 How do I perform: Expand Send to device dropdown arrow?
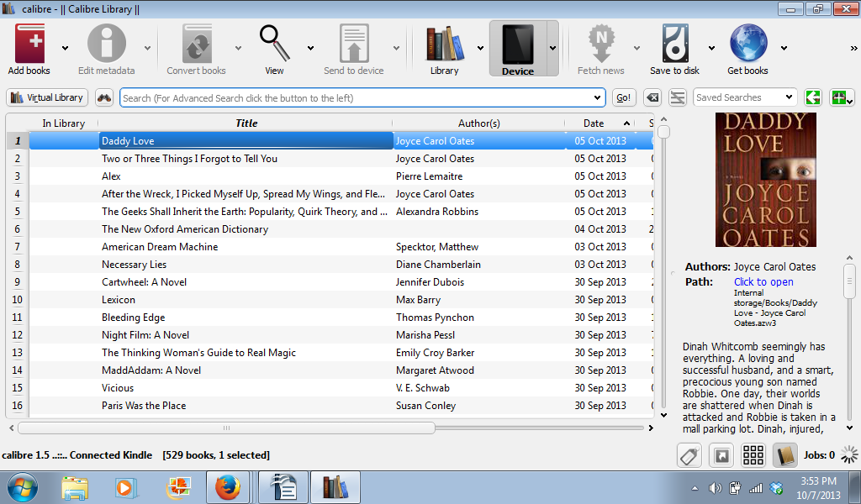point(397,48)
